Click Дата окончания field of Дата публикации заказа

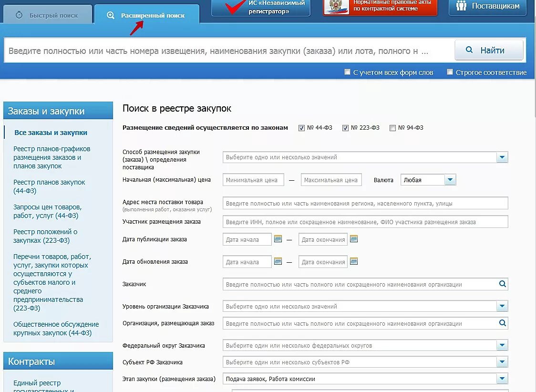pyautogui.click(x=323, y=239)
